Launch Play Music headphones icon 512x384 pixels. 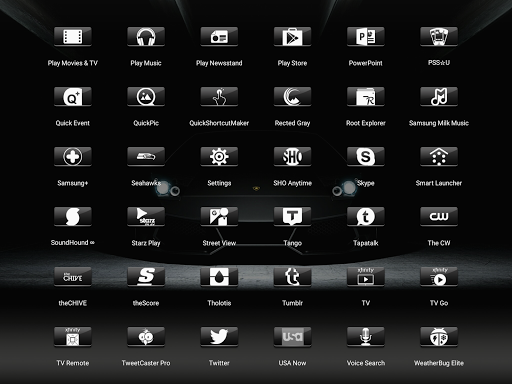[x=146, y=36]
